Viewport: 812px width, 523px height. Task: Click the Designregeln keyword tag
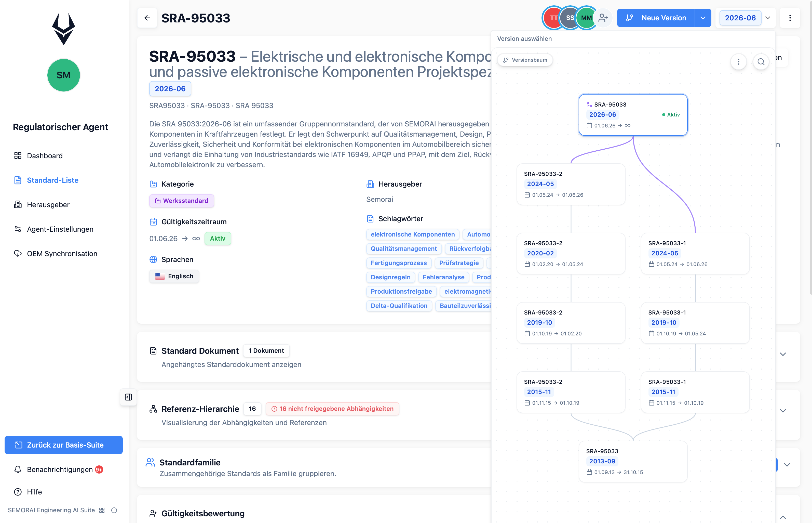tap(390, 277)
